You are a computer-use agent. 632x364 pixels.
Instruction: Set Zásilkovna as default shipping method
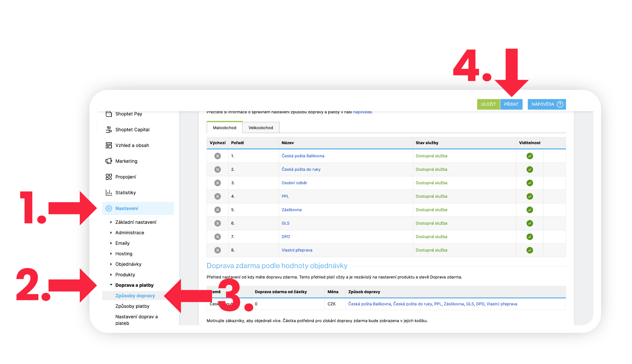[x=218, y=210]
